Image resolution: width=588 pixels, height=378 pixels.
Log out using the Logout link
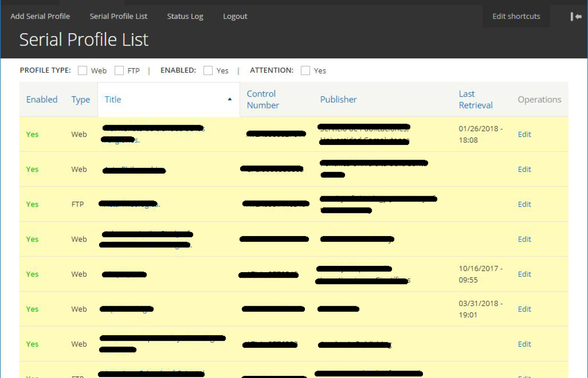tap(235, 16)
